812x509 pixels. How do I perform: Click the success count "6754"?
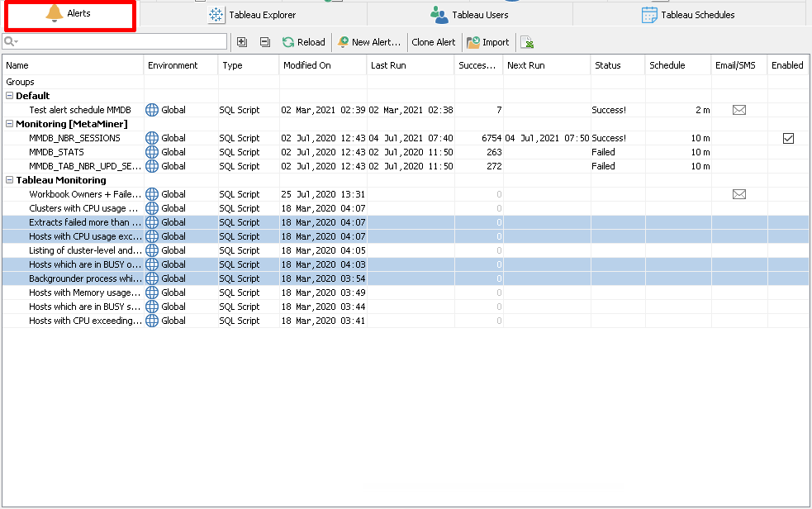click(491, 138)
